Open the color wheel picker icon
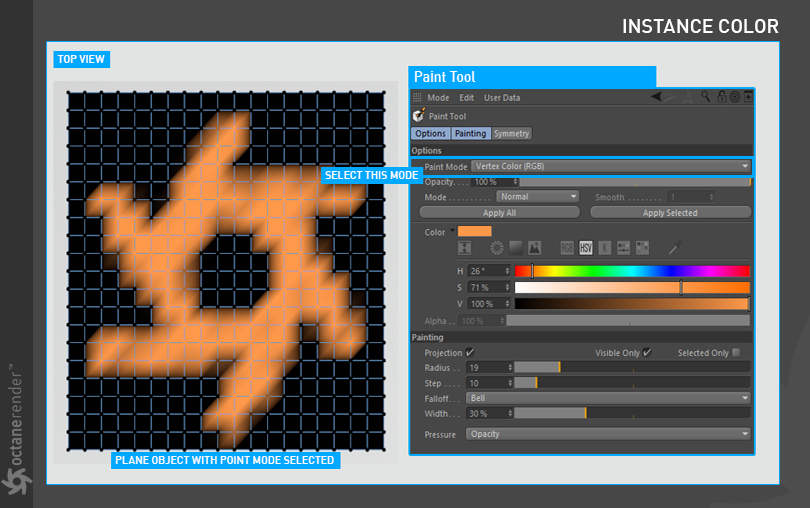Image resolution: width=810 pixels, height=508 pixels. [x=496, y=248]
